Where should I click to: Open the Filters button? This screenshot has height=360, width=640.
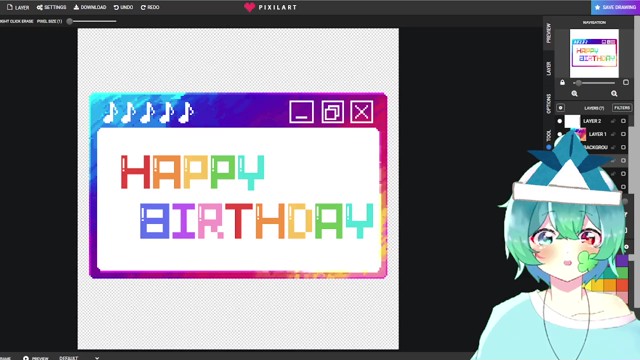[x=622, y=108]
